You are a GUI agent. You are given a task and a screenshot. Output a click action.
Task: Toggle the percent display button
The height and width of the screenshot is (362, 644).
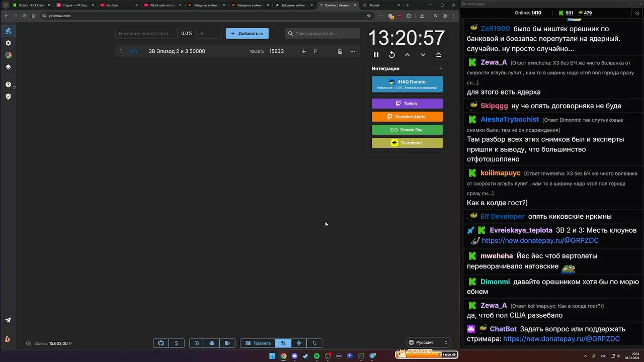click(283, 343)
